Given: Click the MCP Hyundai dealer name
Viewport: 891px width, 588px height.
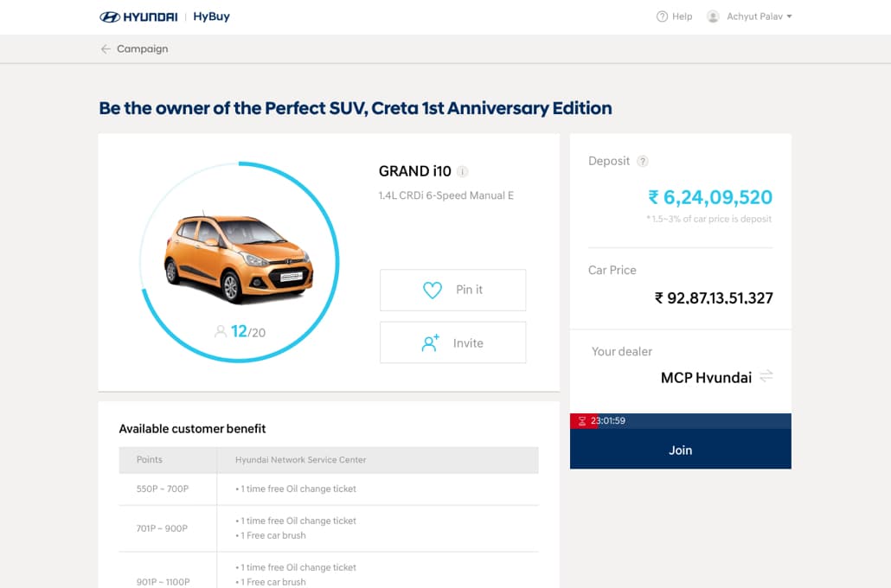Looking at the screenshot, I should 707,378.
